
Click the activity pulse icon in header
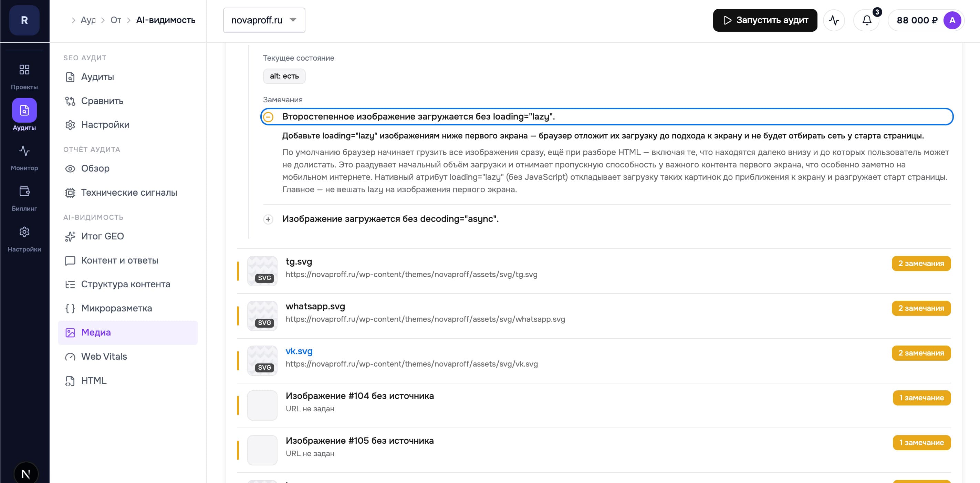(834, 20)
